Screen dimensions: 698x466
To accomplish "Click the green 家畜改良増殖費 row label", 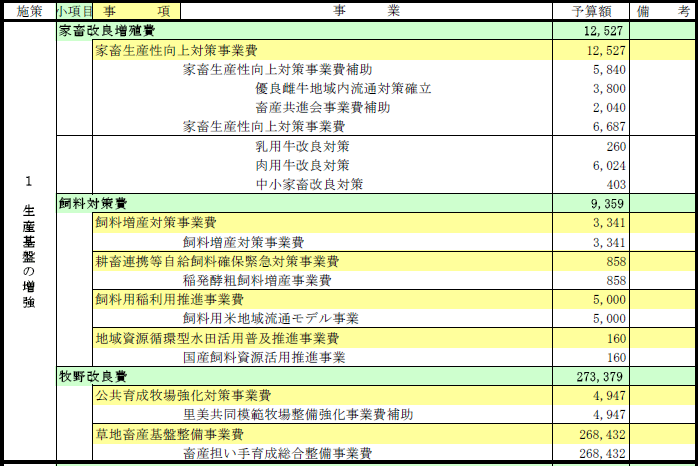I will pyautogui.click(x=107, y=31).
